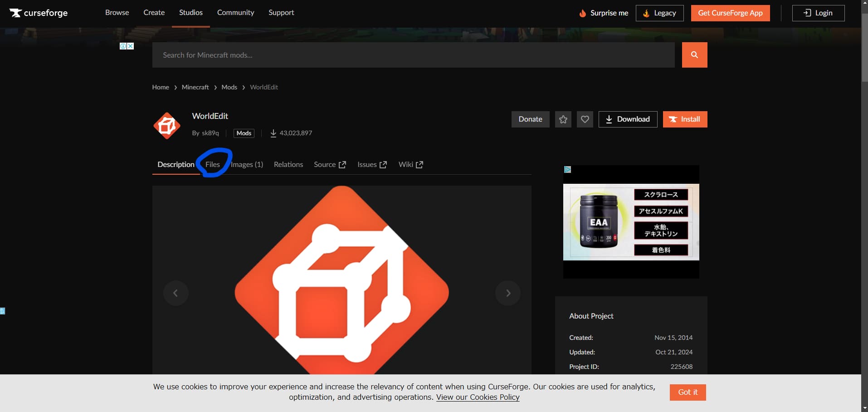
Task: Click the orange search magnifier button
Action: click(694, 55)
